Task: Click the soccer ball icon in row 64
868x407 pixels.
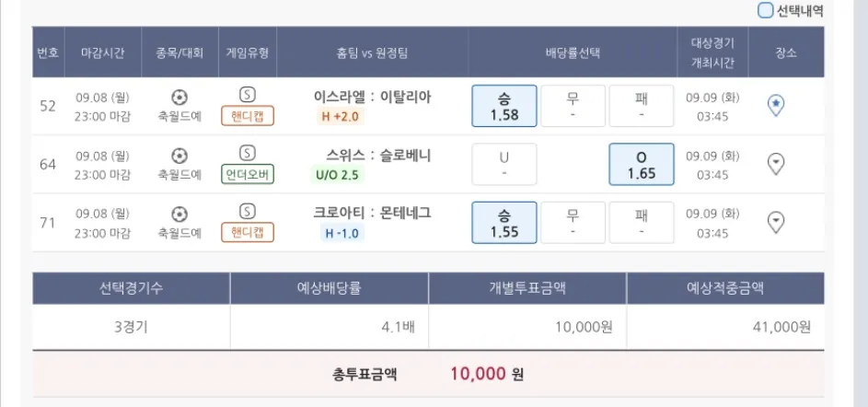Action: click(179, 155)
